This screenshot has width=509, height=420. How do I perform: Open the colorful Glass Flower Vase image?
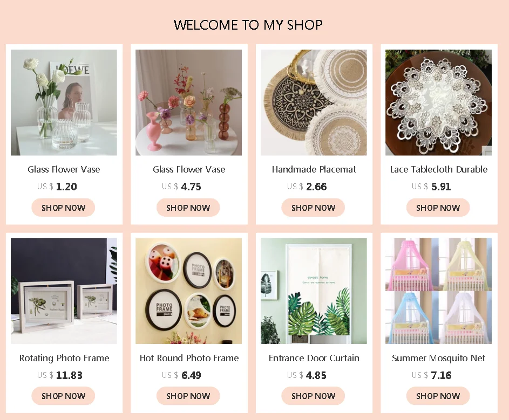[188, 102]
